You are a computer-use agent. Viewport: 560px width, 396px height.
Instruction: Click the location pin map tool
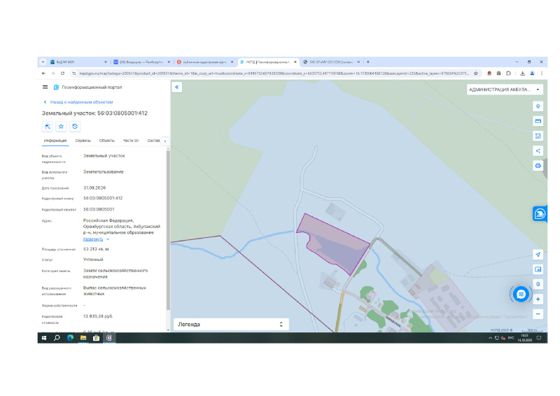tap(538, 106)
